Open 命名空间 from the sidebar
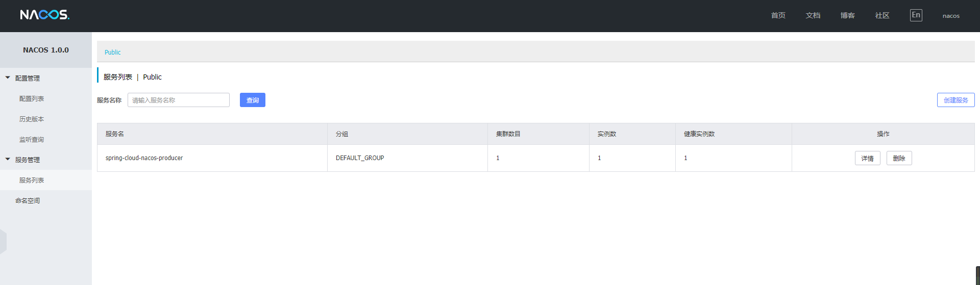The image size is (980, 285). 28,200
